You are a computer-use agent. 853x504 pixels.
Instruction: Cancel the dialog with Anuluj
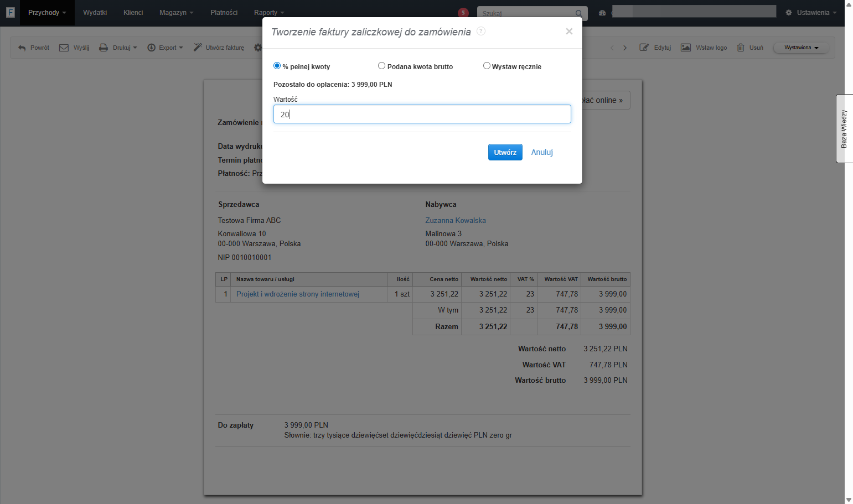(542, 152)
